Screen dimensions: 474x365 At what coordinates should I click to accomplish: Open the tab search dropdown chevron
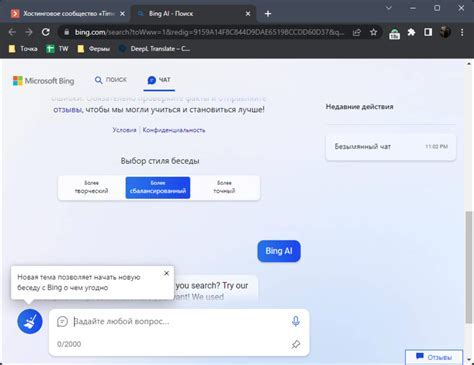pyautogui.click(x=389, y=8)
